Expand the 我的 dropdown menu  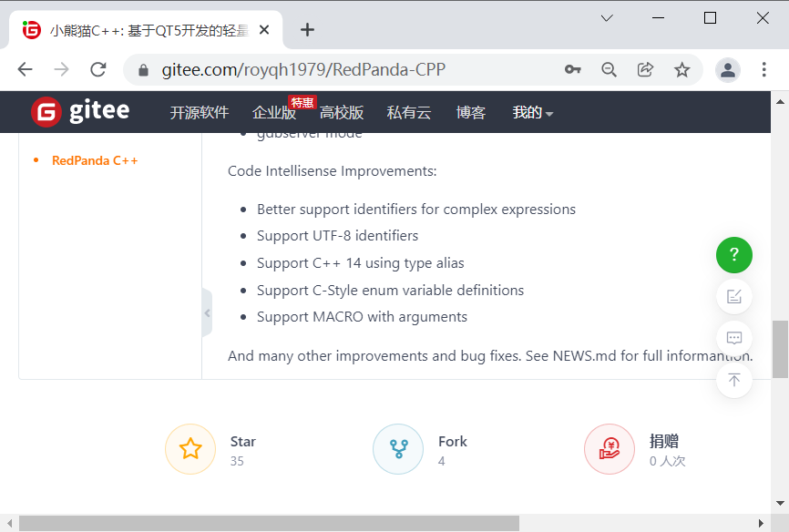(533, 112)
